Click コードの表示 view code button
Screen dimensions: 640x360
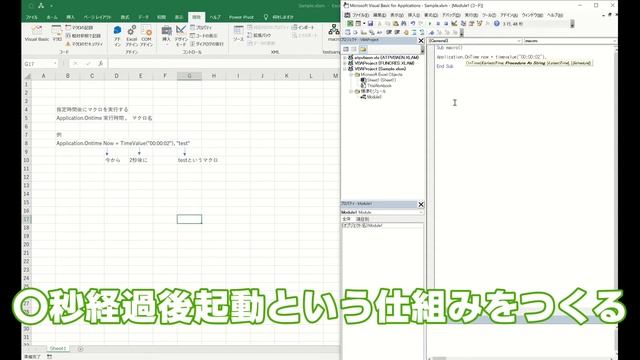pyautogui.click(x=204, y=36)
